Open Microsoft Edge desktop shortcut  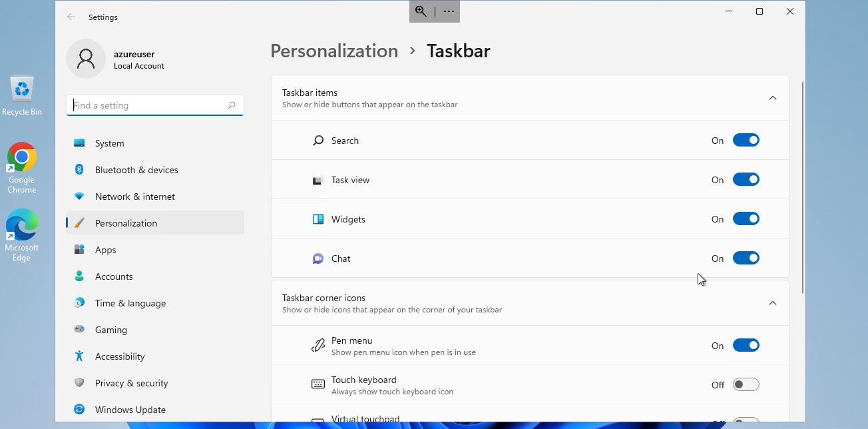coord(22,235)
